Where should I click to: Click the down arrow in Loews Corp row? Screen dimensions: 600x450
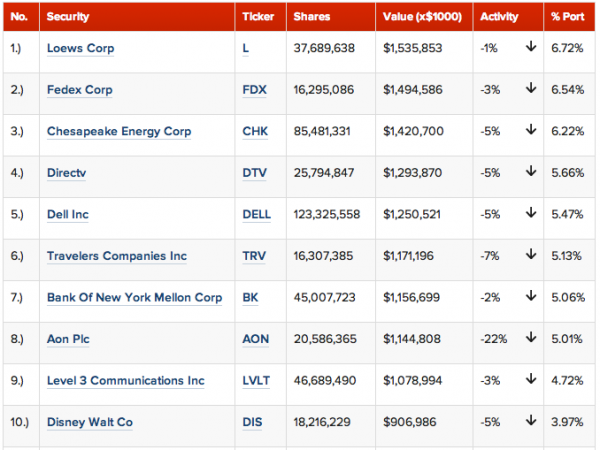(x=530, y=47)
